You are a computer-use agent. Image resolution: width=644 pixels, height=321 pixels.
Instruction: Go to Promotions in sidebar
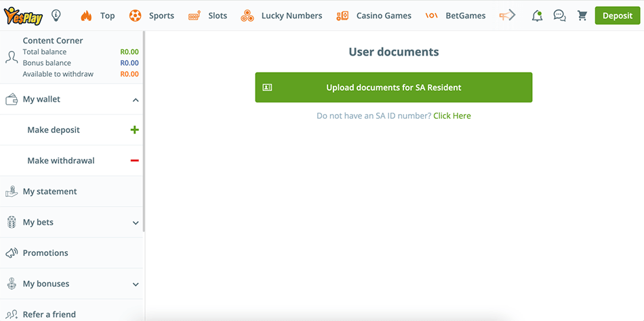point(45,253)
